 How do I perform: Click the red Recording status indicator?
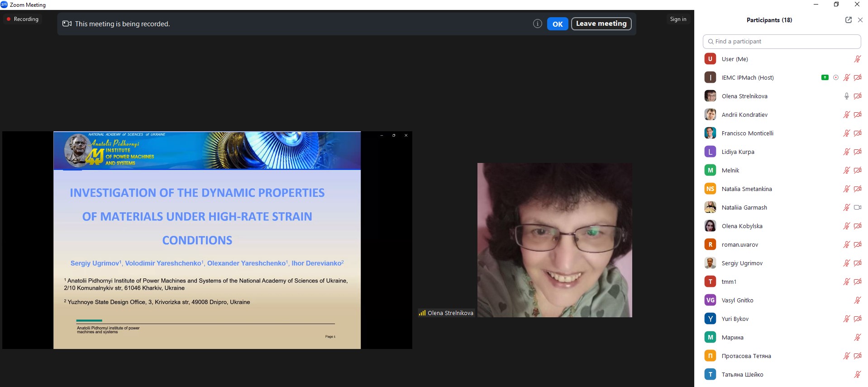(x=22, y=19)
